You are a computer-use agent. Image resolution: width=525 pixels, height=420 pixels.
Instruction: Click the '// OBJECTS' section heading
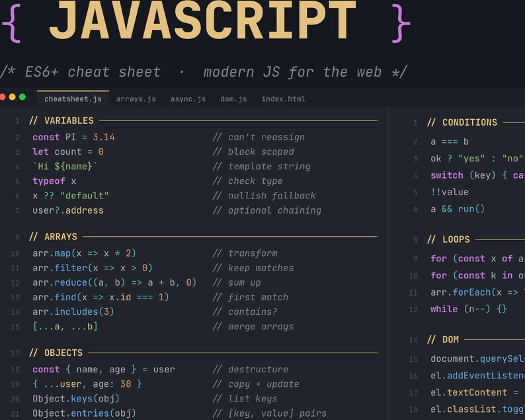[x=56, y=353]
